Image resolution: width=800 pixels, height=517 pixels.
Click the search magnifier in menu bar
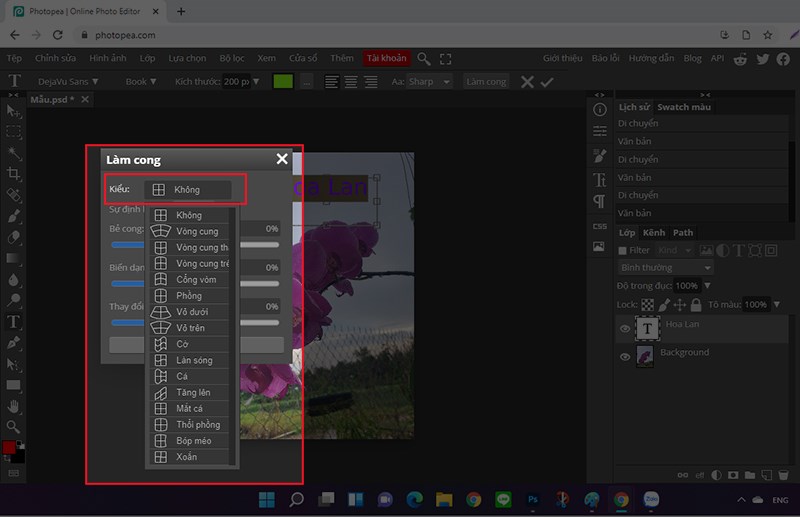point(424,59)
